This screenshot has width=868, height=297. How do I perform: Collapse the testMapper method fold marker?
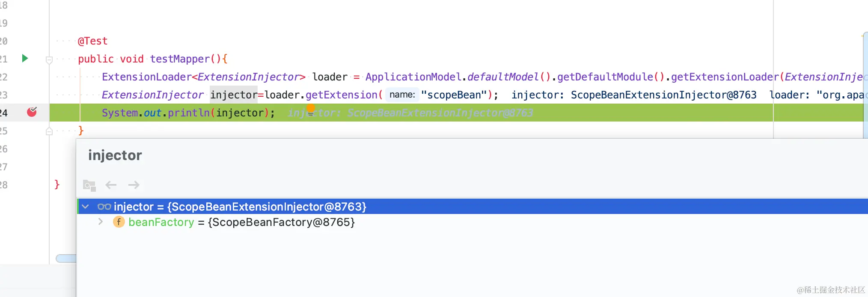(49, 60)
